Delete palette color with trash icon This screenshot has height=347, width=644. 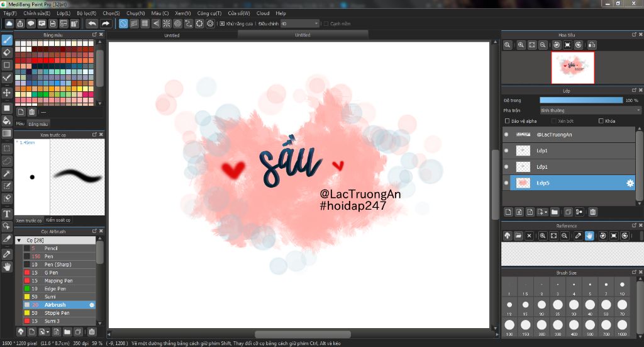[x=32, y=112]
